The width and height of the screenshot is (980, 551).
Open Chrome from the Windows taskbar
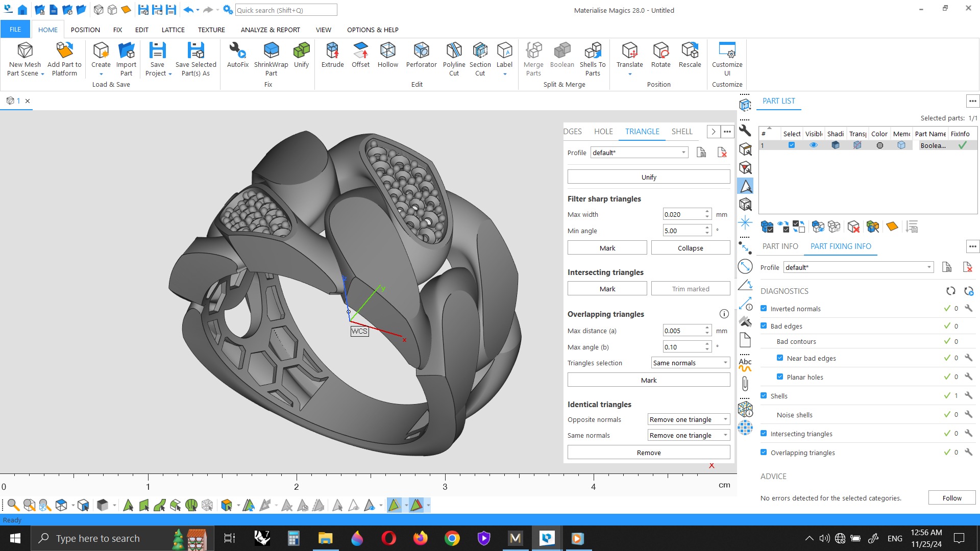[x=452, y=538]
